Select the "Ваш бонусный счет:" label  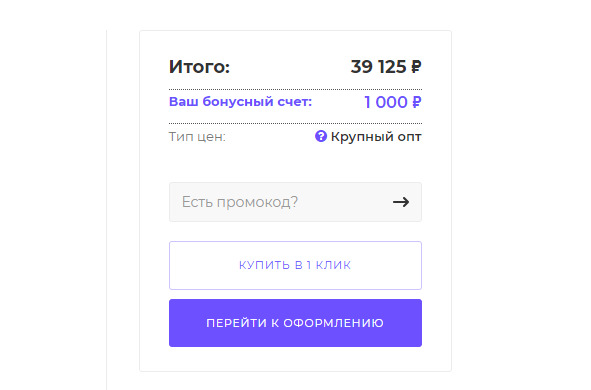tap(240, 102)
